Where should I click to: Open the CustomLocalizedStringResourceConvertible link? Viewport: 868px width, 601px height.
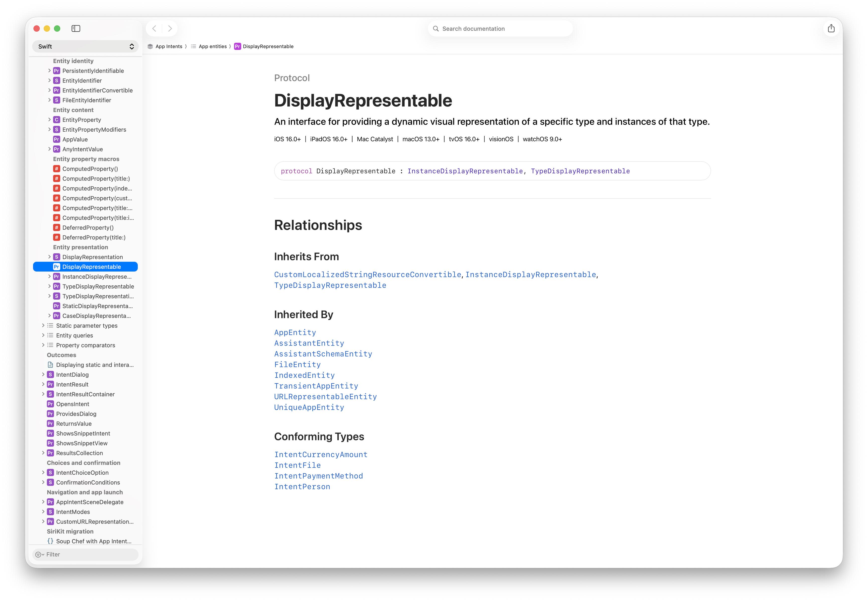(x=368, y=275)
